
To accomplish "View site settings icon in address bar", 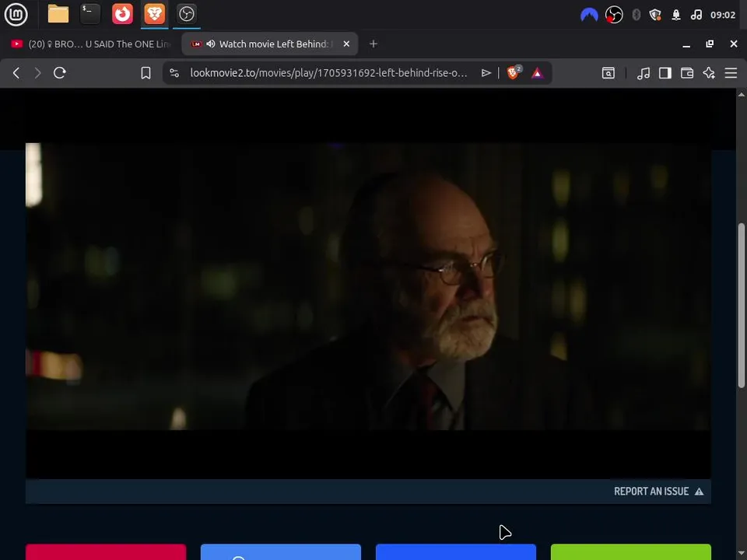I will click(x=174, y=73).
